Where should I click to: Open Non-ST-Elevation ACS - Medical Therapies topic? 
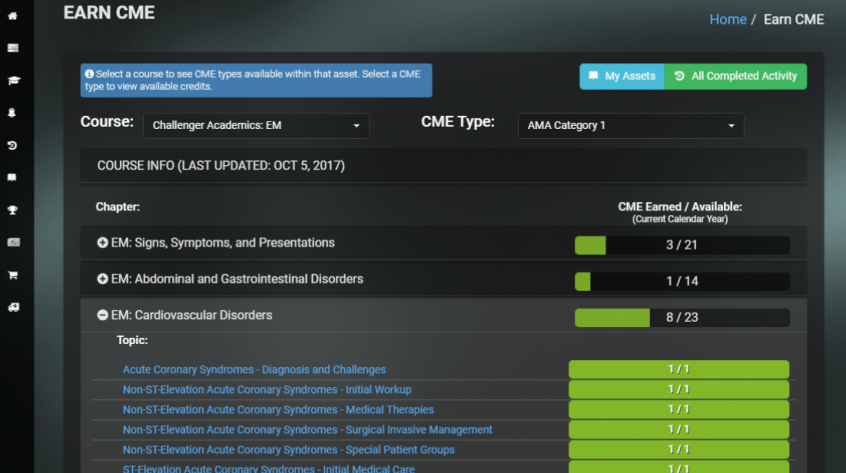[x=278, y=409]
